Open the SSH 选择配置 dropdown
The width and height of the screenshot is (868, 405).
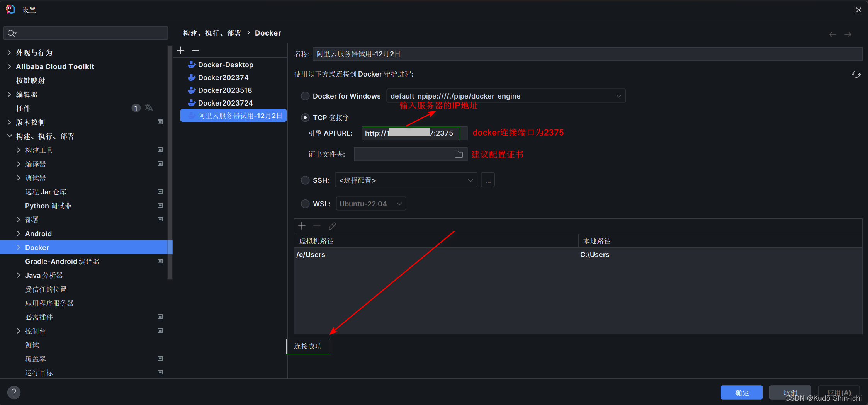pyautogui.click(x=470, y=180)
